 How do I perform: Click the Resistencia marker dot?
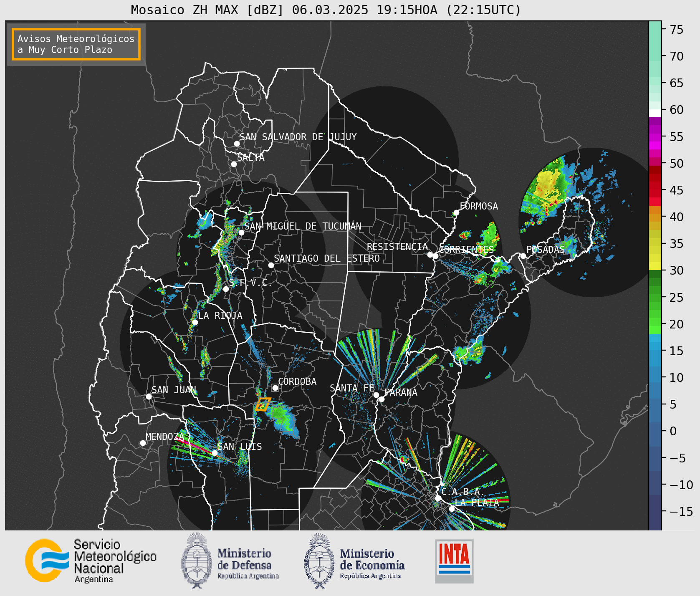430,255
